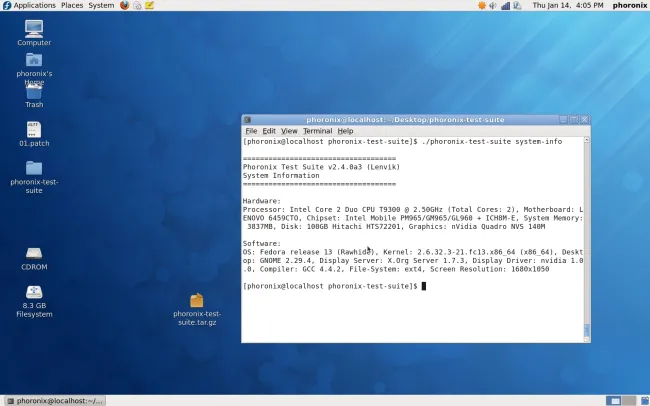This screenshot has height=406, width=650.
Task: Open the phoronix user menu
Action: tap(629, 5)
